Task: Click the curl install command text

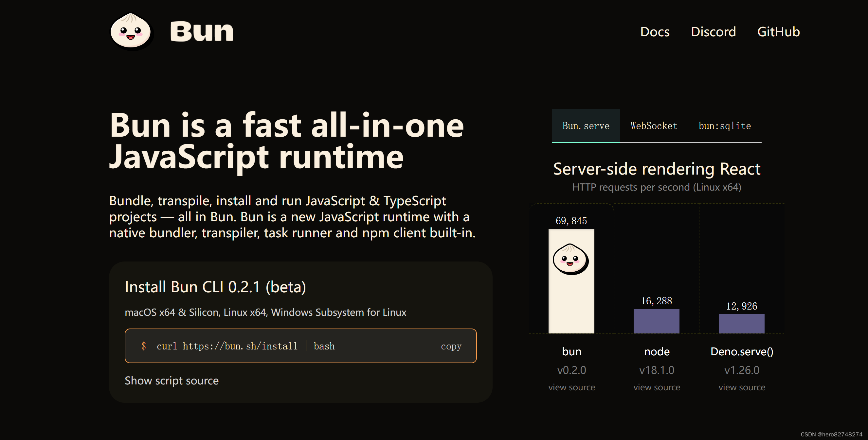Action: click(x=246, y=346)
